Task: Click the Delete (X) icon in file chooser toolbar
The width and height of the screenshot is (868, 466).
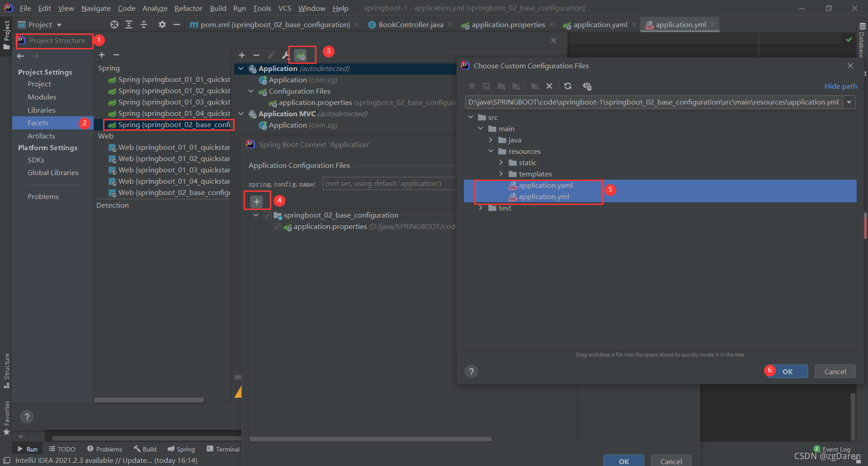Action: coord(549,86)
